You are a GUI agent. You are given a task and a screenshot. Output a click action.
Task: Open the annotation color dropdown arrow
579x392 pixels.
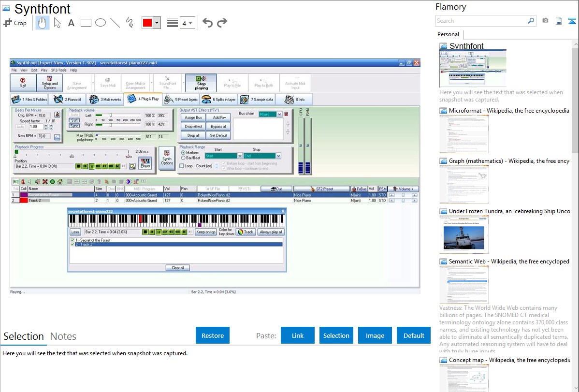(x=157, y=23)
